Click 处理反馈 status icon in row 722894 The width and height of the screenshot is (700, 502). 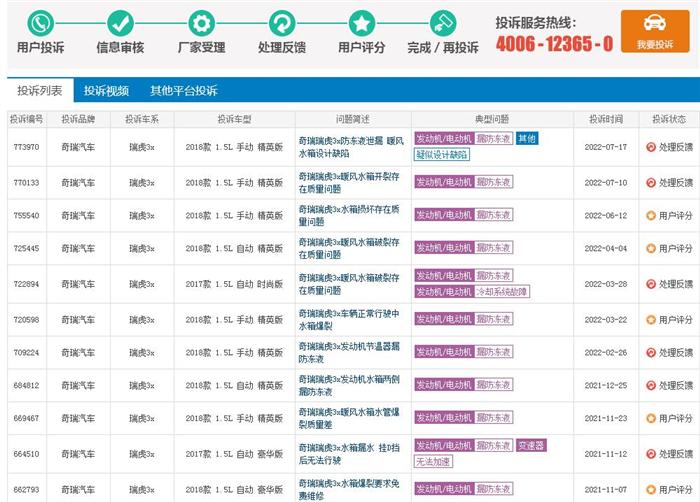click(651, 284)
